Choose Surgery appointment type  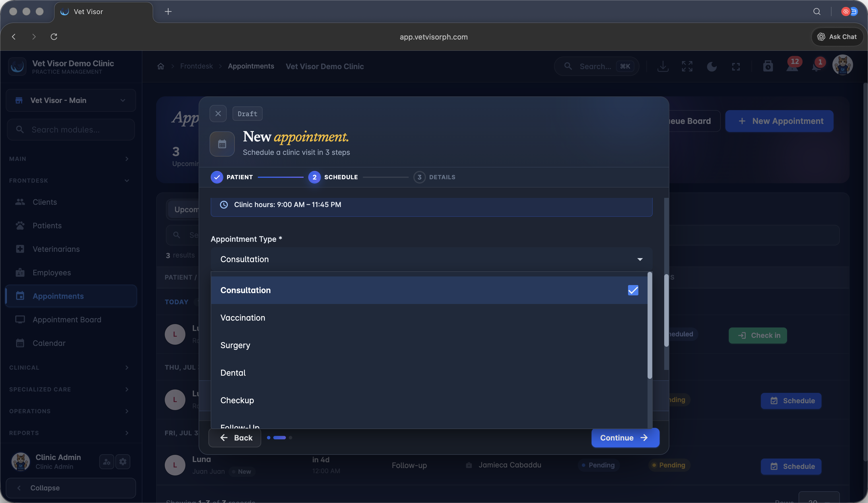coord(429,345)
